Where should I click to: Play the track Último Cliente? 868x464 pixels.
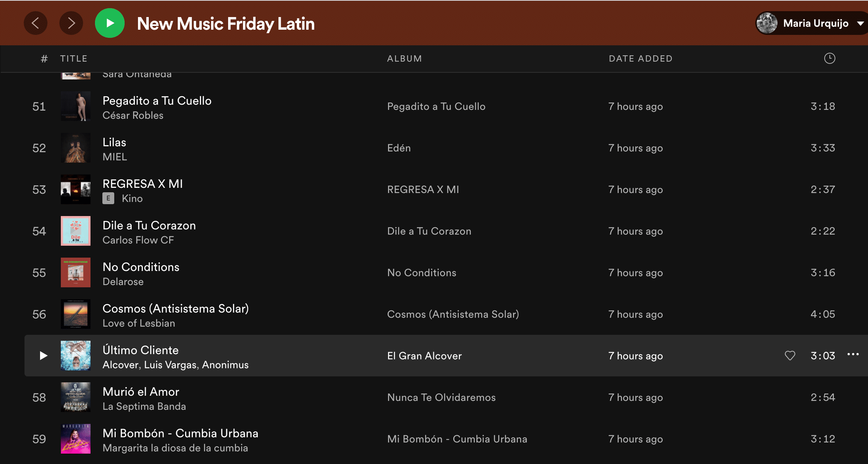pyautogui.click(x=43, y=356)
